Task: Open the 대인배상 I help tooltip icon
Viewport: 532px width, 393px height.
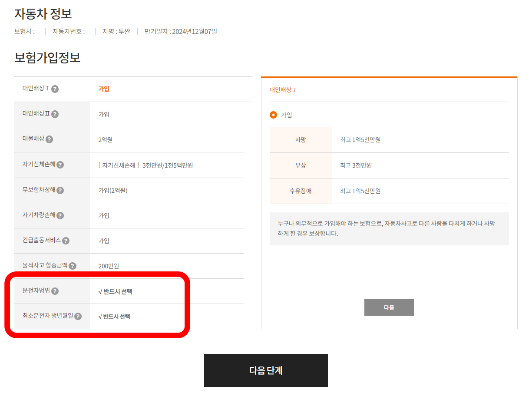Action: 55,89
